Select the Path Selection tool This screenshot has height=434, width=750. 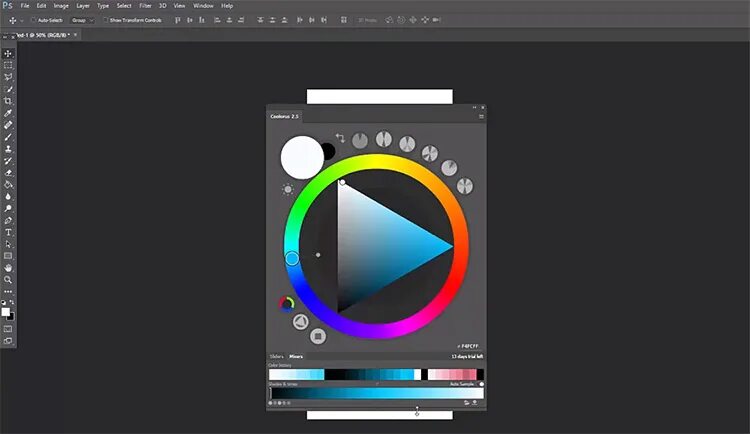tap(8, 244)
